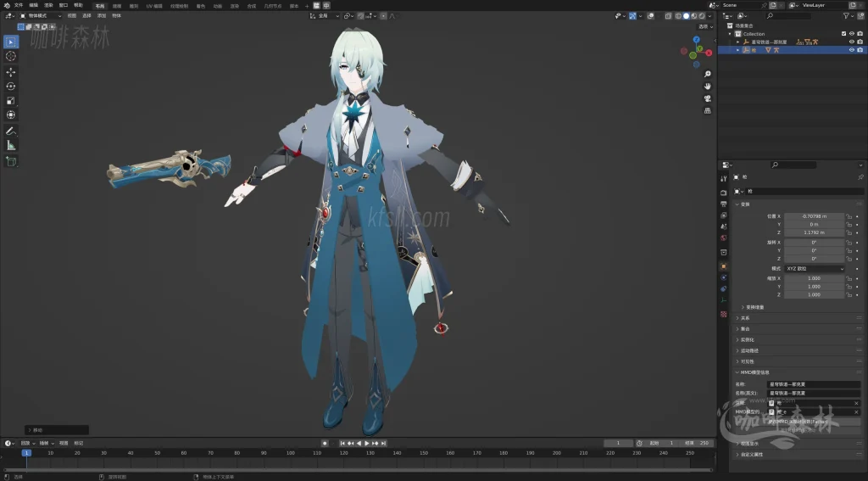The height and width of the screenshot is (481, 868).
Task: Hide the 枪 object via eye icon
Action: pyautogui.click(x=851, y=50)
